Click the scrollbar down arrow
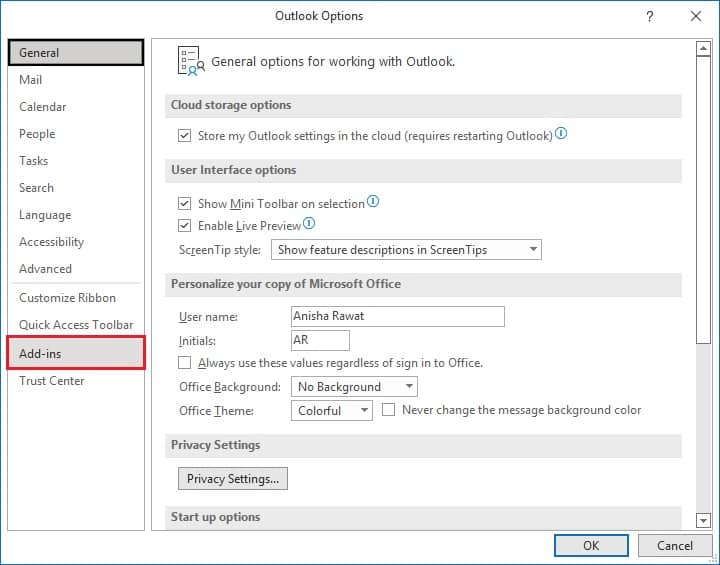The height and width of the screenshot is (565, 720). 703,520
